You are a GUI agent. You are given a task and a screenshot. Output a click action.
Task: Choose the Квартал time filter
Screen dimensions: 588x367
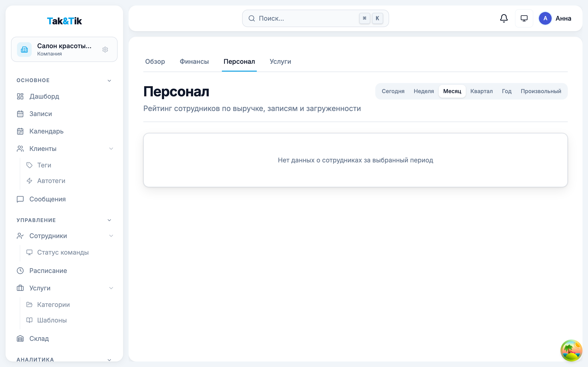coord(481,91)
